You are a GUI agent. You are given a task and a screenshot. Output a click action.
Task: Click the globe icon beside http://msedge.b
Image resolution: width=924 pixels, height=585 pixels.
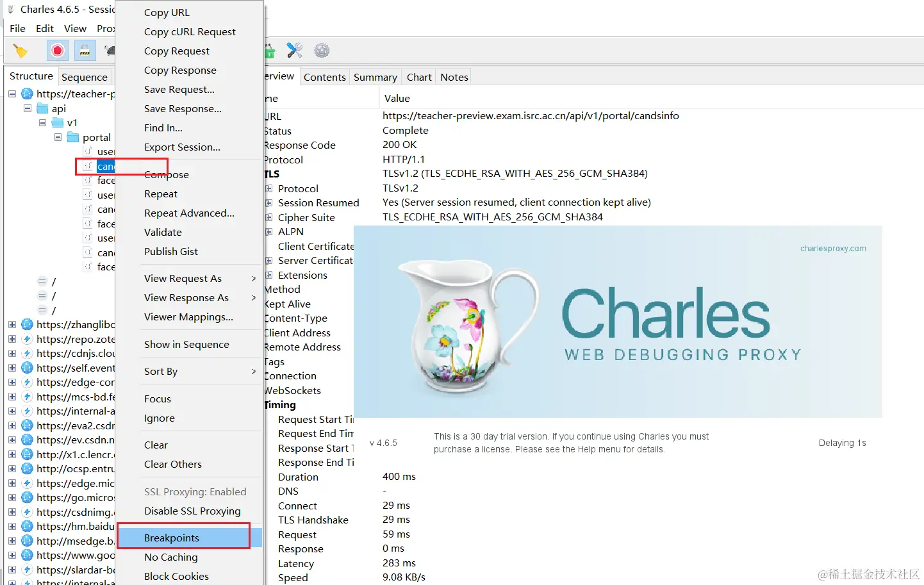pos(27,541)
